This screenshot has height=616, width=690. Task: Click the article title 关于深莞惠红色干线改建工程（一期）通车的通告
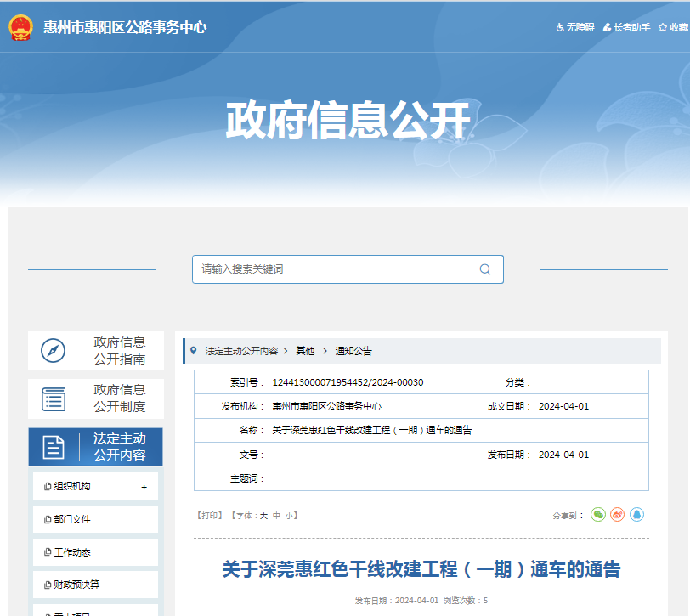[421, 569]
